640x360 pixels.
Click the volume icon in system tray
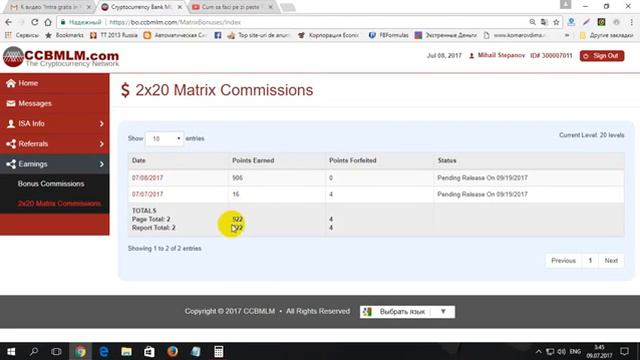(x=562, y=351)
